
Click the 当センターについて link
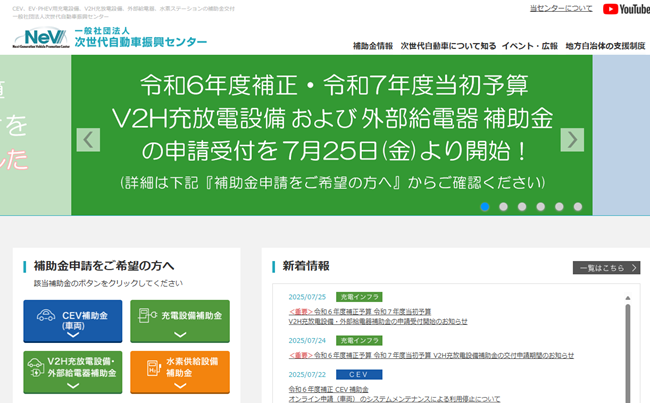tap(560, 9)
